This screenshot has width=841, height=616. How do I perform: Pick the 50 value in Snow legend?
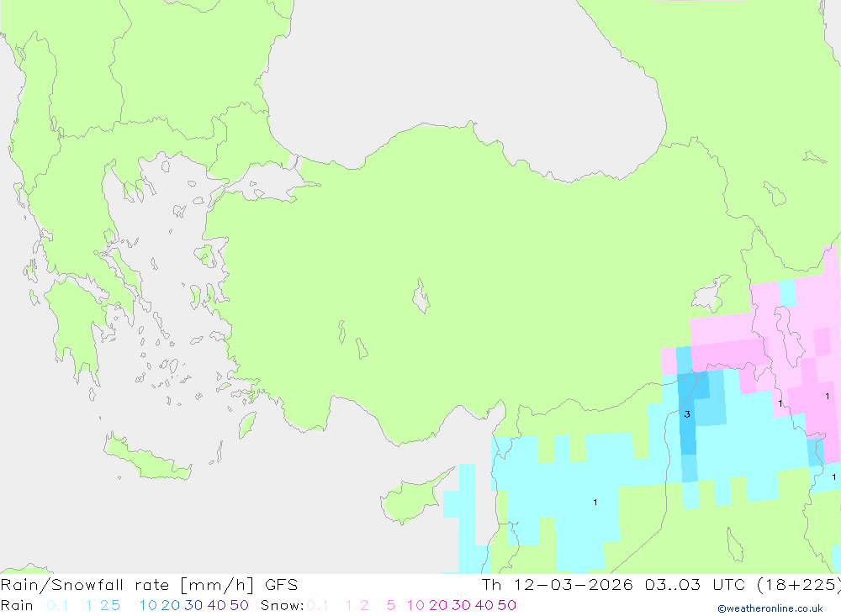507,605
